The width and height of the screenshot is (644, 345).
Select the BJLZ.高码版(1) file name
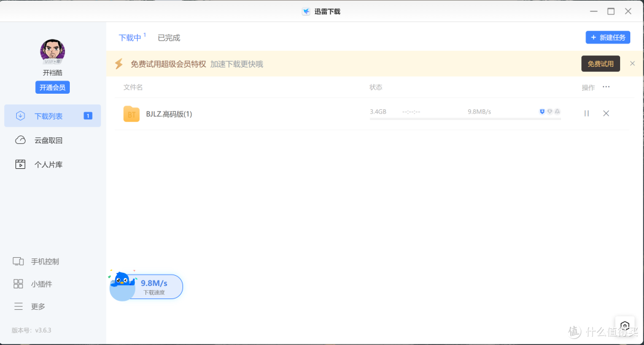coord(169,114)
